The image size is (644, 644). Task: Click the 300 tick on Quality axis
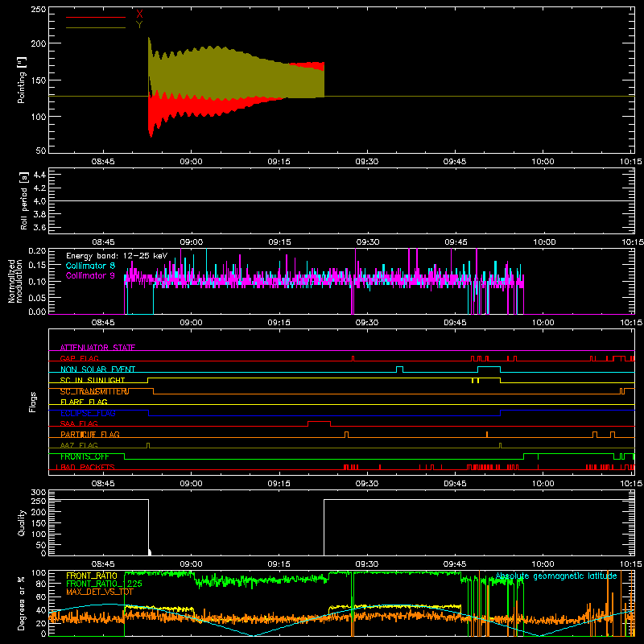39,493
